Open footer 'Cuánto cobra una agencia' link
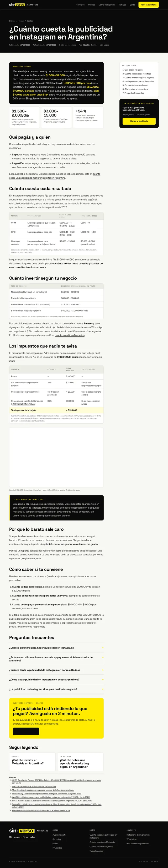168x868 pixels. [101, 846]
